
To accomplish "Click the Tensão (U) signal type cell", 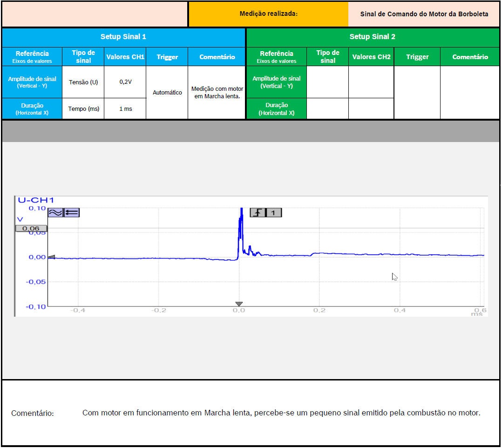I will click(83, 82).
